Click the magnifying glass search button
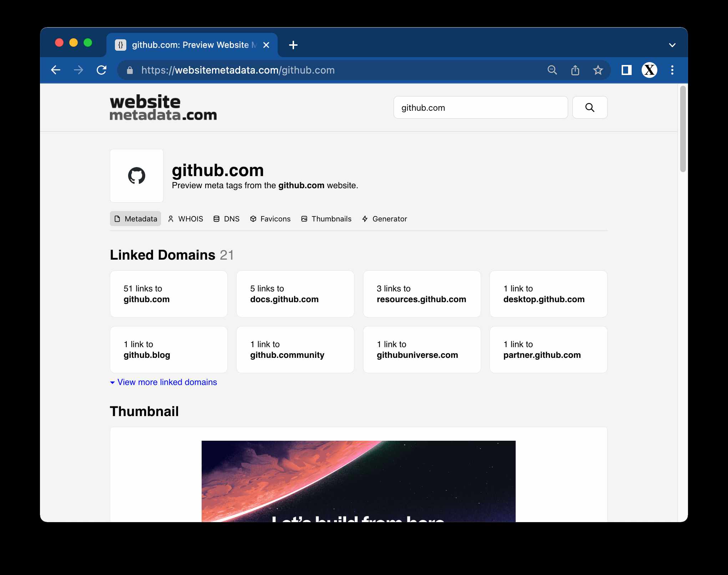 pos(590,107)
